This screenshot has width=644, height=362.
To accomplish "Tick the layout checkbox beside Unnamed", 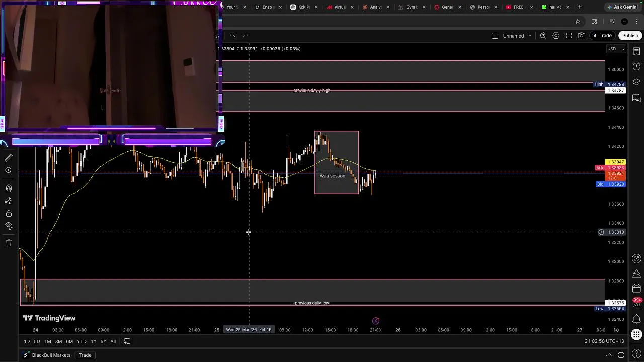I will click(495, 36).
